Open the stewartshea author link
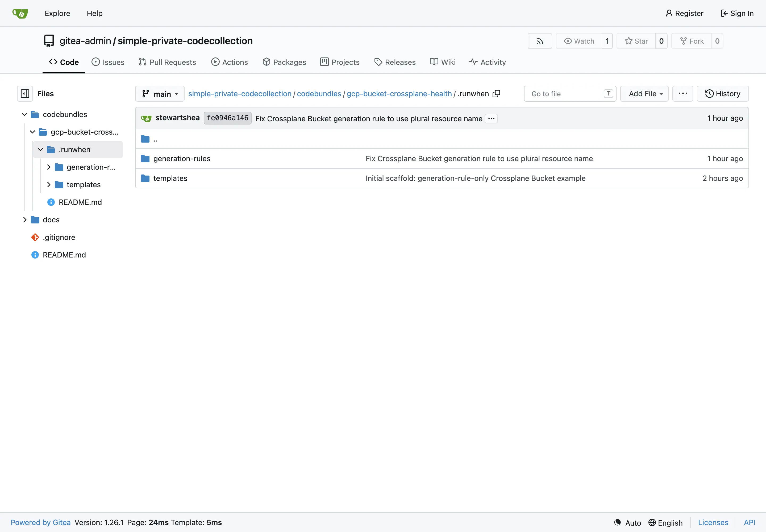The image size is (766, 532). pos(178,118)
